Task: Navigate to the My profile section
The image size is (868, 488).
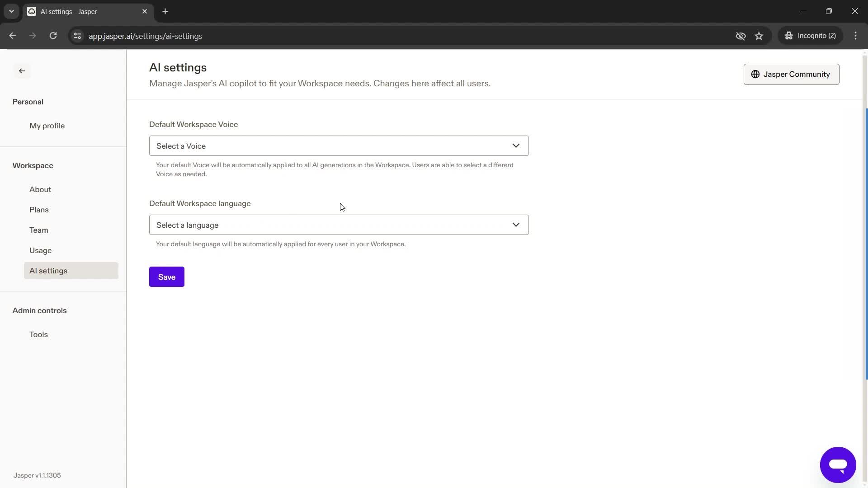Action: [47, 126]
